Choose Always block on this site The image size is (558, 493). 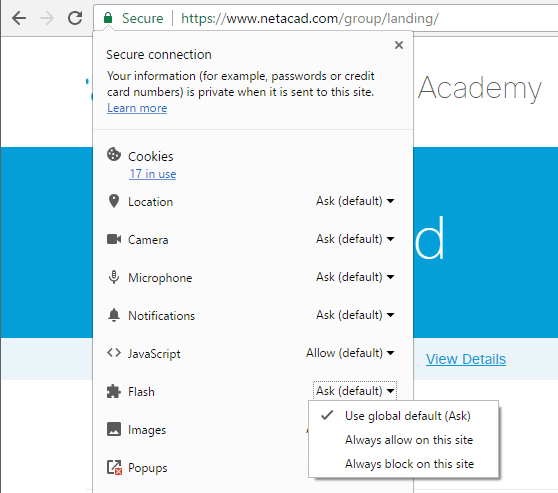(x=409, y=464)
